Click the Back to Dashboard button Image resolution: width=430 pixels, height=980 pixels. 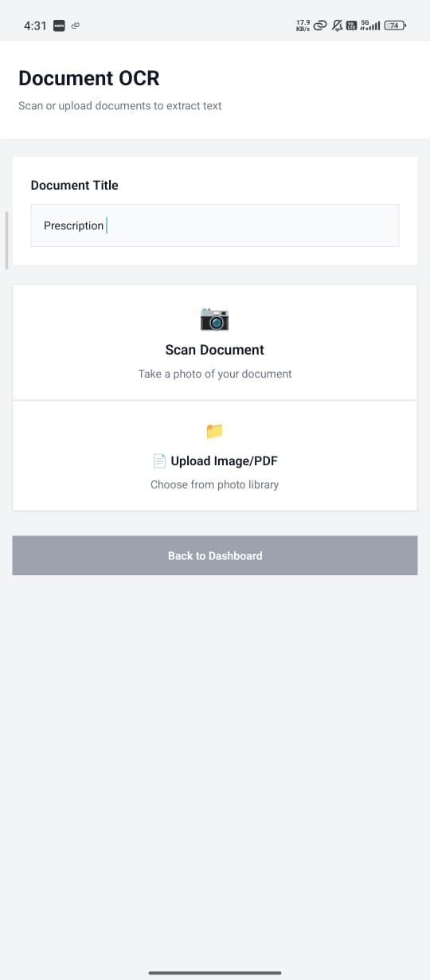click(x=215, y=555)
